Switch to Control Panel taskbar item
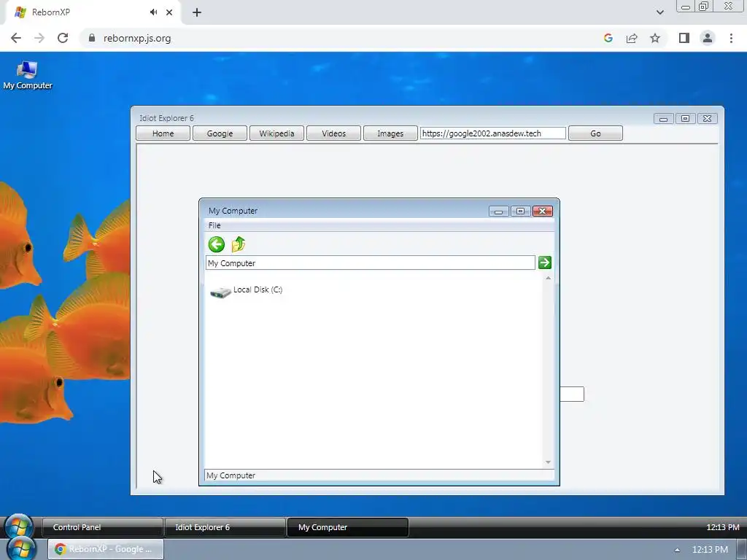The height and width of the screenshot is (560, 747). [x=103, y=527]
